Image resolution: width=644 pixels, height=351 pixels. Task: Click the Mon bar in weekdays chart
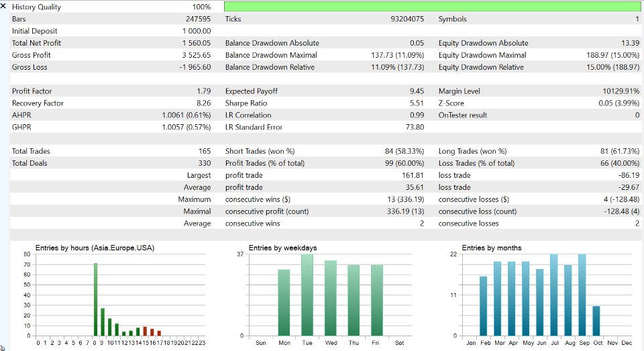[x=284, y=303]
